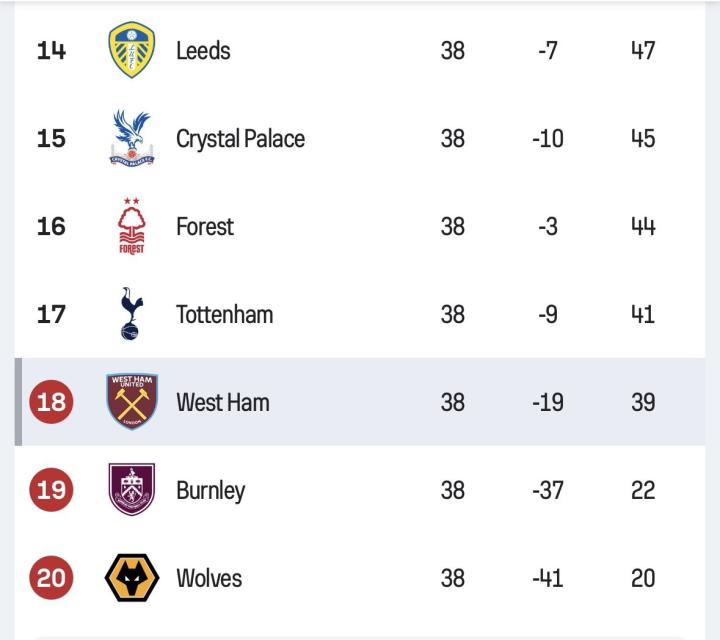Open the Tottenham team page
720x640 pixels.
click(225, 314)
